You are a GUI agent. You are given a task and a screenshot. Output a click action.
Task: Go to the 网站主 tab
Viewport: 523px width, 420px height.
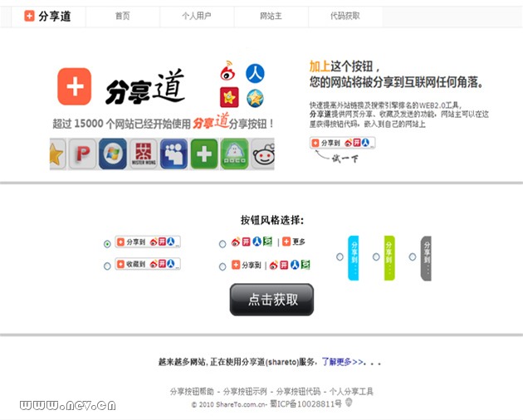point(271,16)
